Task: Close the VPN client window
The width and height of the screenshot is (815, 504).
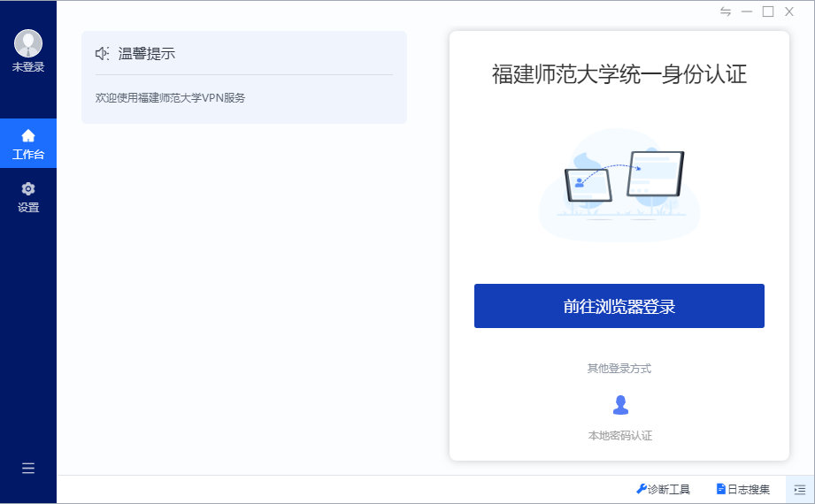Action: click(x=789, y=11)
